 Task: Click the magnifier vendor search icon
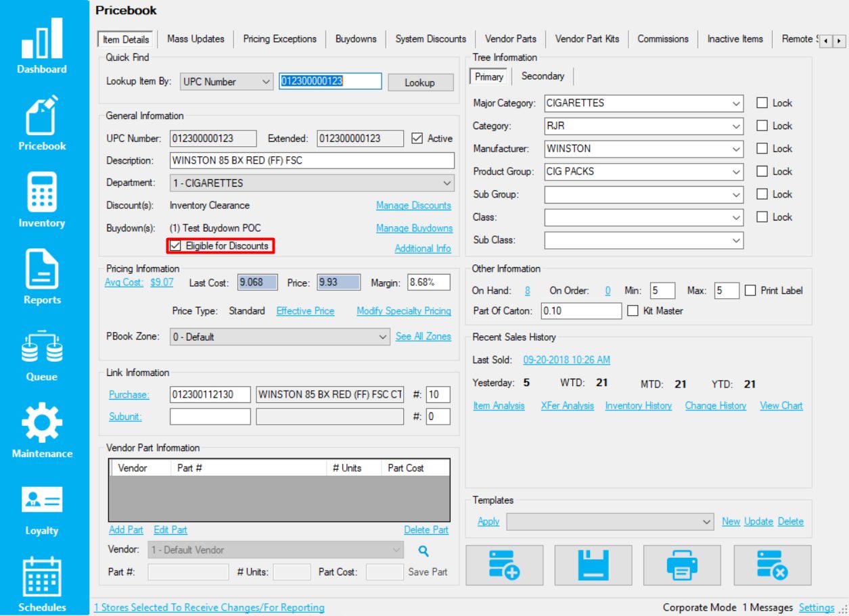coord(423,550)
